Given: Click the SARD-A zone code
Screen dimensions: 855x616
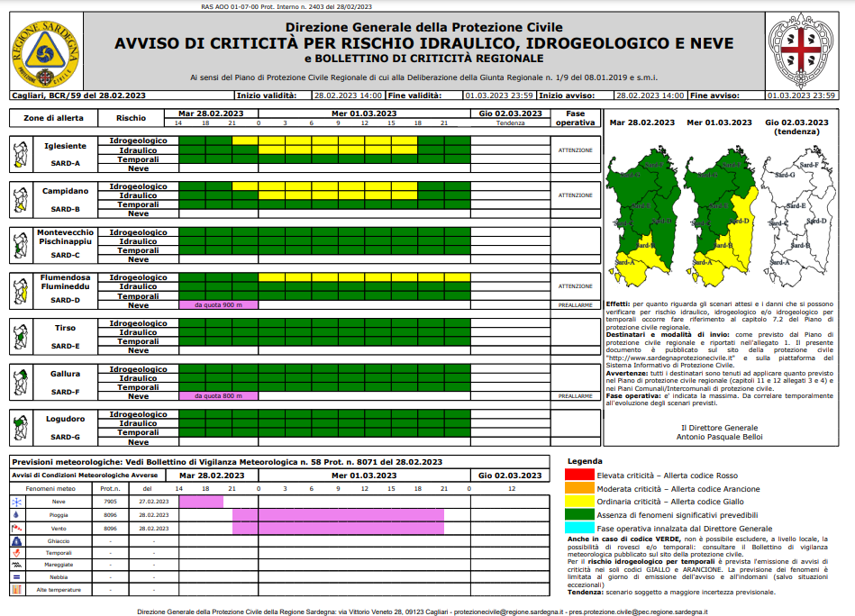Looking at the screenshot, I should point(66,163).
